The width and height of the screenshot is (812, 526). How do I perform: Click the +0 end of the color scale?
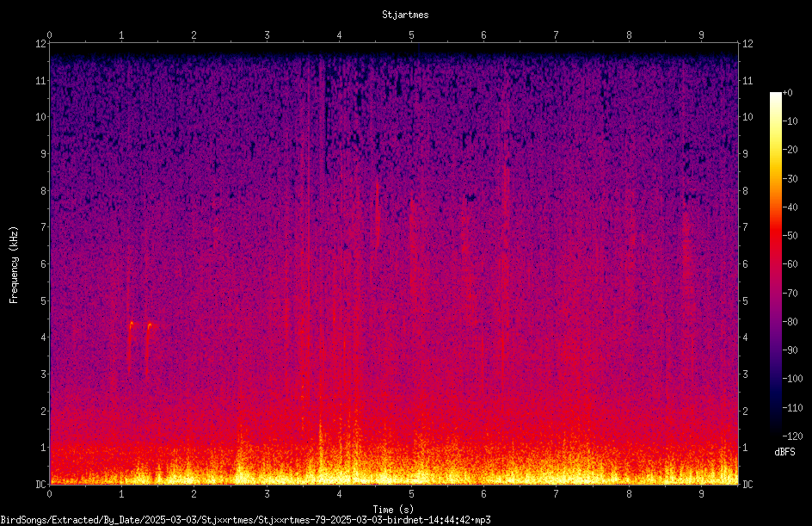pyautogui.click(x=787, y=93)
